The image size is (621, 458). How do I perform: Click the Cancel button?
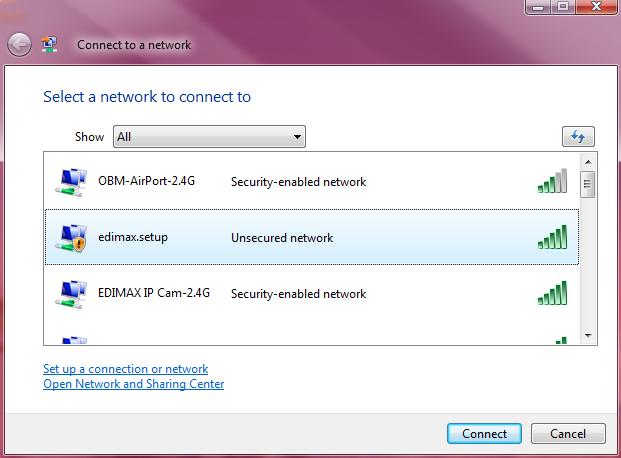[568, 434]
